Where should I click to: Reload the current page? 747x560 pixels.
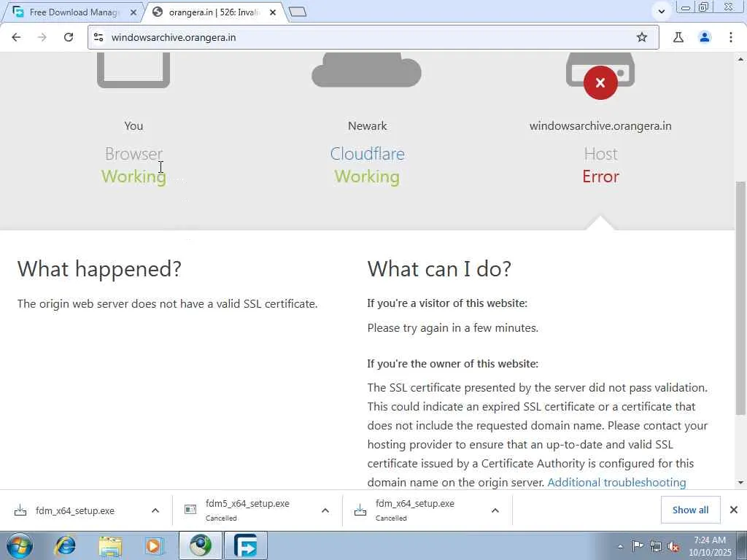[69, 37]
